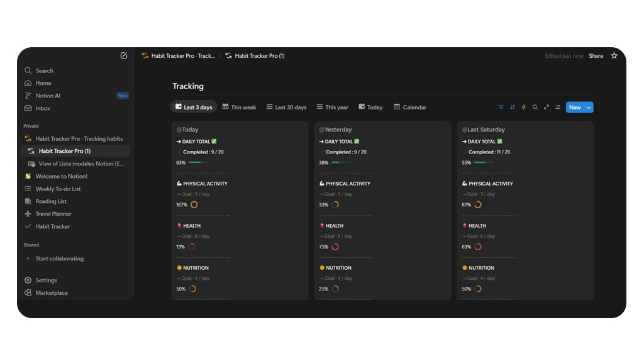Viewport: 644px width, 337px height.
Task: Click the blue New button
Action: coord(574,108)
